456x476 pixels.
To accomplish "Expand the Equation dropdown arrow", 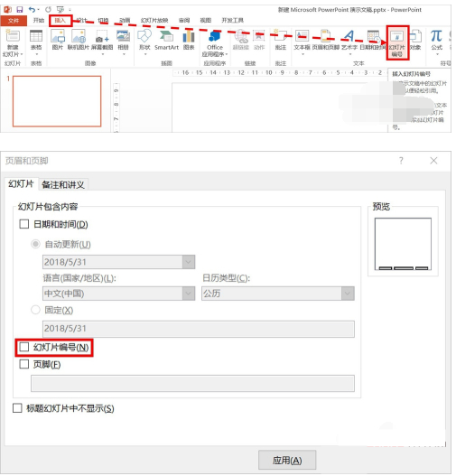I will pos(437,54).
